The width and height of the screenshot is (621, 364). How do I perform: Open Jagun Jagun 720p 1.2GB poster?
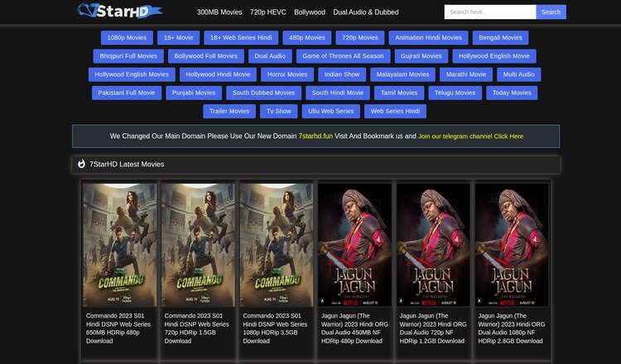point(433,245)
